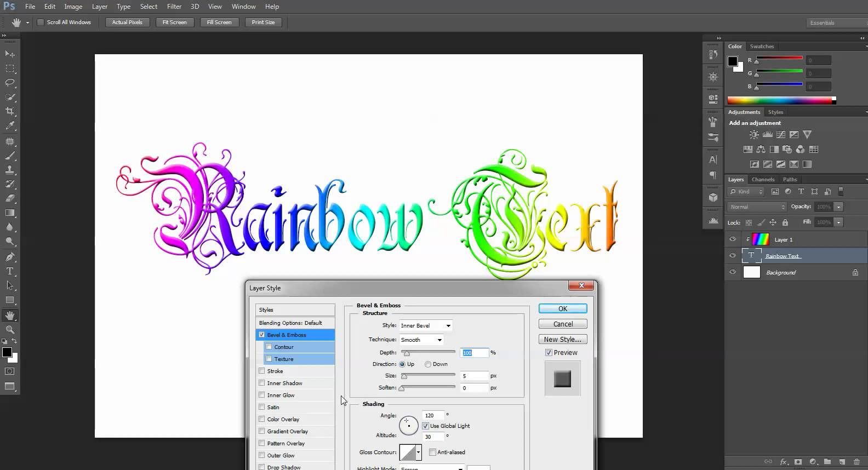This screenshot has height=470, width=868.
Task: Select the Lasso tool
Action: coord(10,83)
